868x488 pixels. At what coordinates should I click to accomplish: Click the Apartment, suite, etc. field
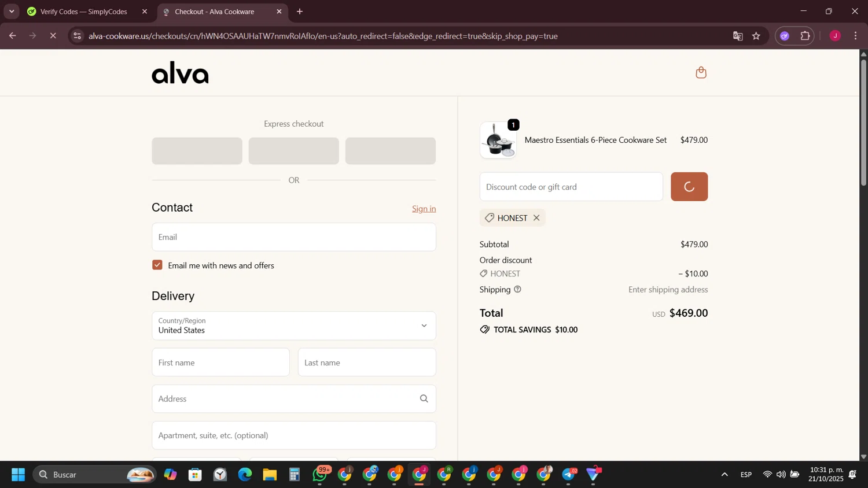click(294, 435)
